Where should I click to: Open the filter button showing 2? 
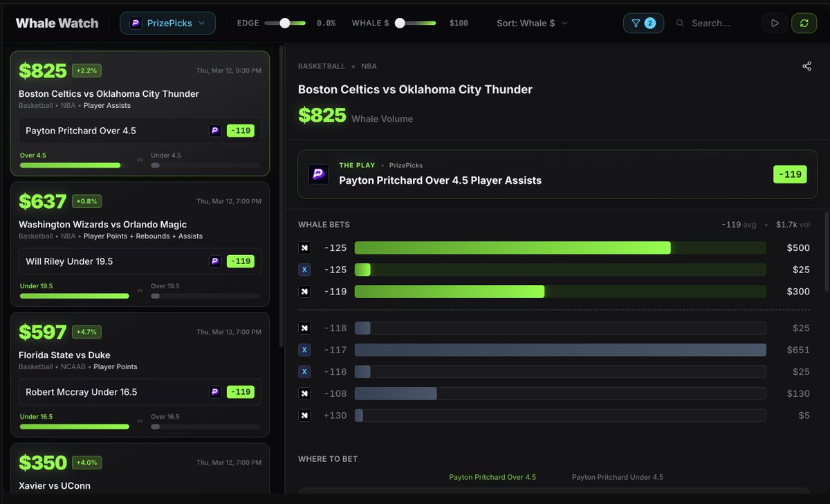point(643,23)
